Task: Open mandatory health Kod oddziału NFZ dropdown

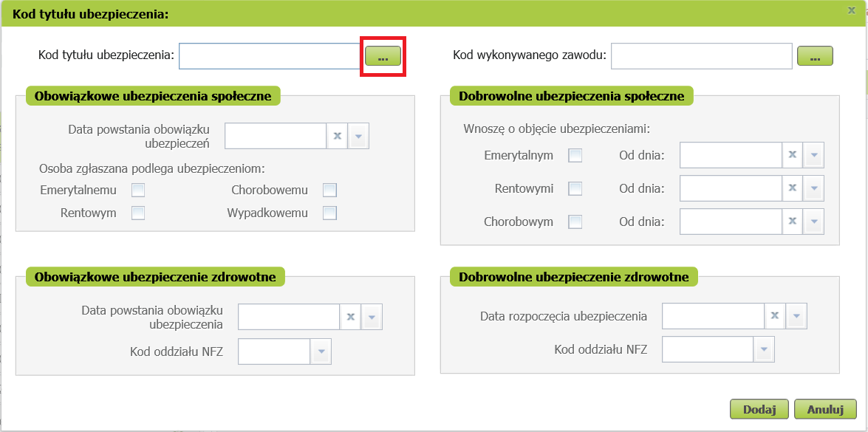Action: tap(321, 352)
